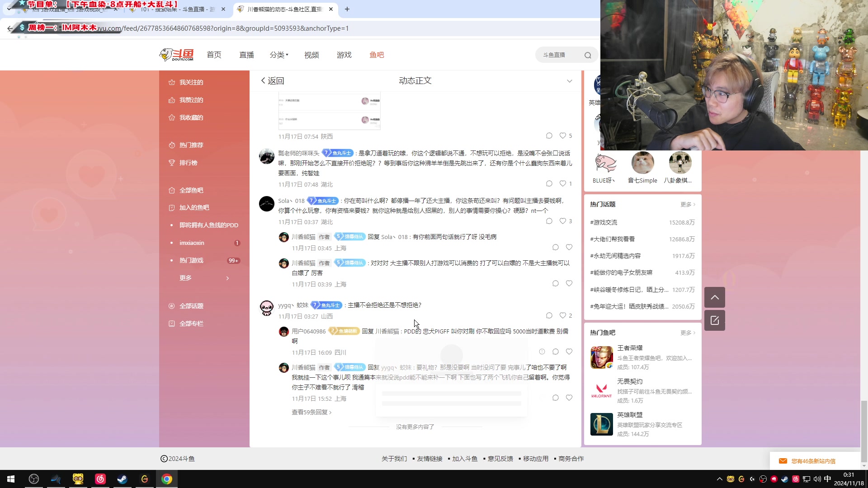Open the 视频 nav tab
Screen dimensions: 868x488
click(311, 55)
